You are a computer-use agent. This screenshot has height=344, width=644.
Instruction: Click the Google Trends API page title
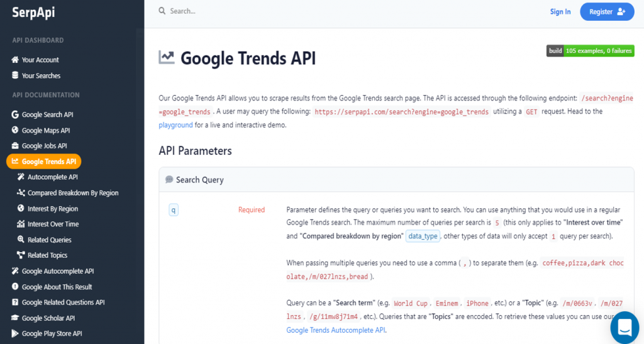[248, 58]
